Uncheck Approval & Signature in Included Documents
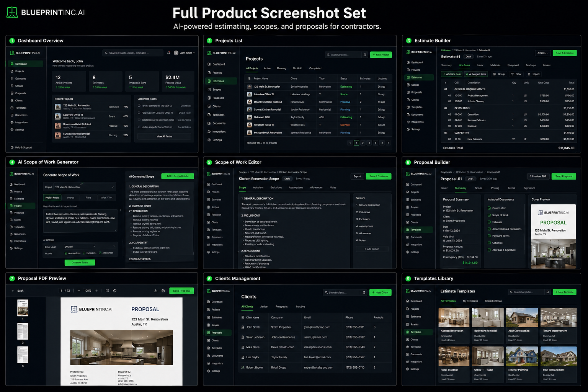This screenshot has width=588, height=392. click(x=489, y=250)
